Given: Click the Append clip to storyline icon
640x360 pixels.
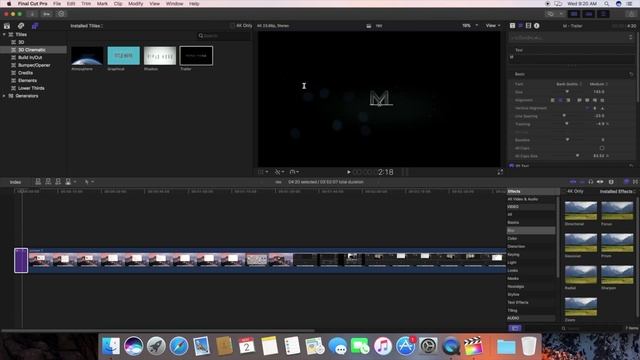Looking at the screenshot, I should coord(58,182).
